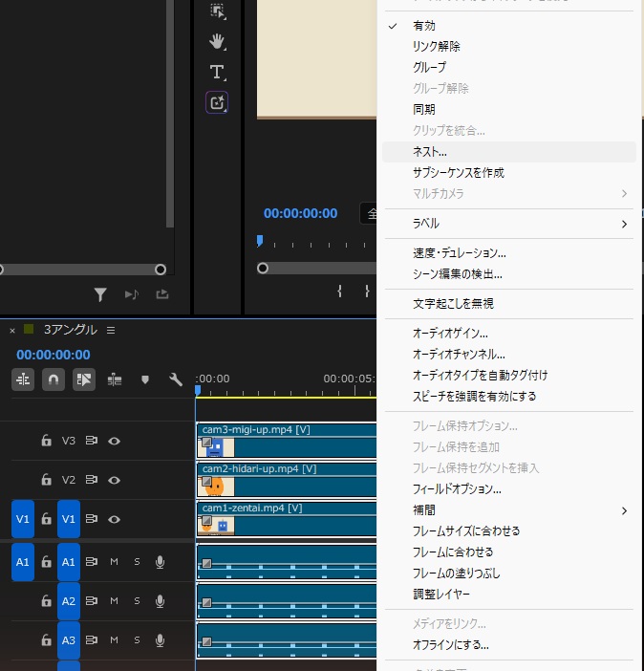Toggle sync lock on V1 track
Image resolution: width=644 pixels, height=671 pixels.
[91, 519]
